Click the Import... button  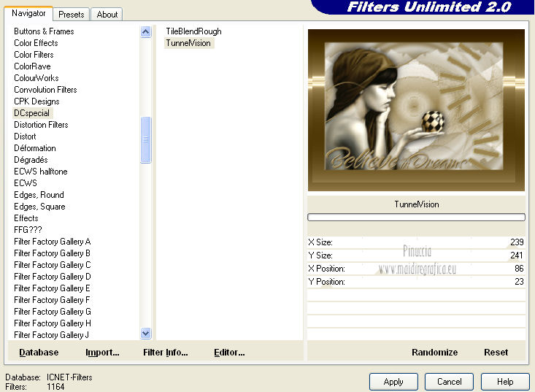[x=102, y=352]
